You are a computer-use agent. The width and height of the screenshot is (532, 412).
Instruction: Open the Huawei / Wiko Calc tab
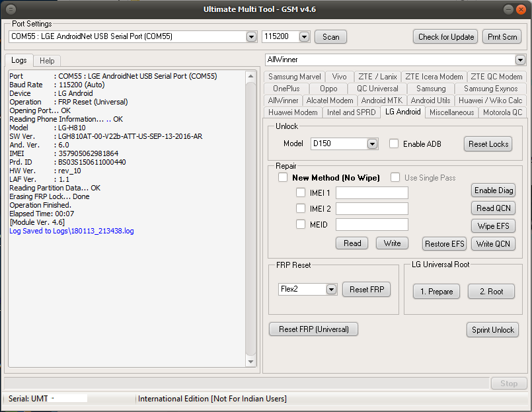coord(490,101)
